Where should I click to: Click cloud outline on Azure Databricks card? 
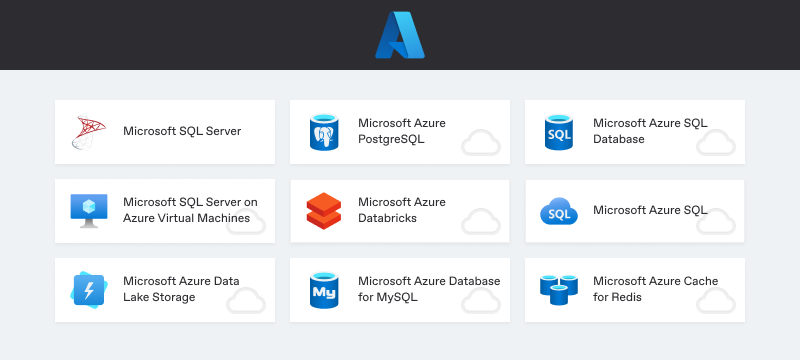[481, 221]
